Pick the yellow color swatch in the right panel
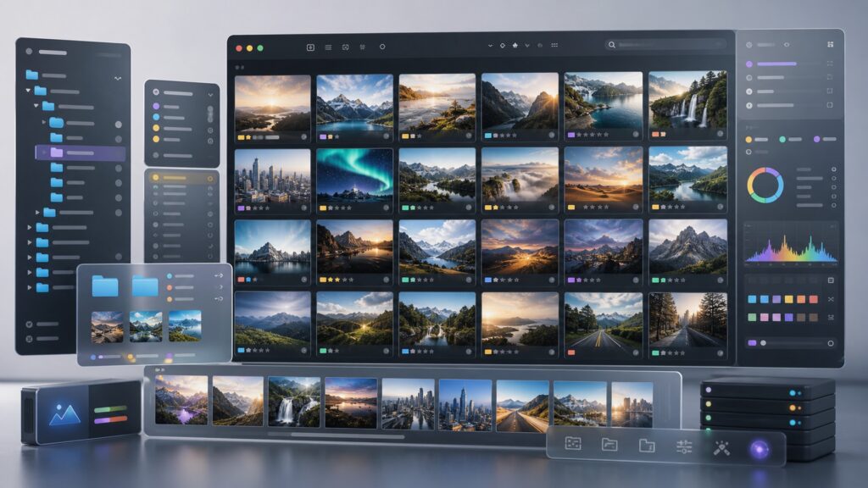The image size is (868, 488). 789,299
